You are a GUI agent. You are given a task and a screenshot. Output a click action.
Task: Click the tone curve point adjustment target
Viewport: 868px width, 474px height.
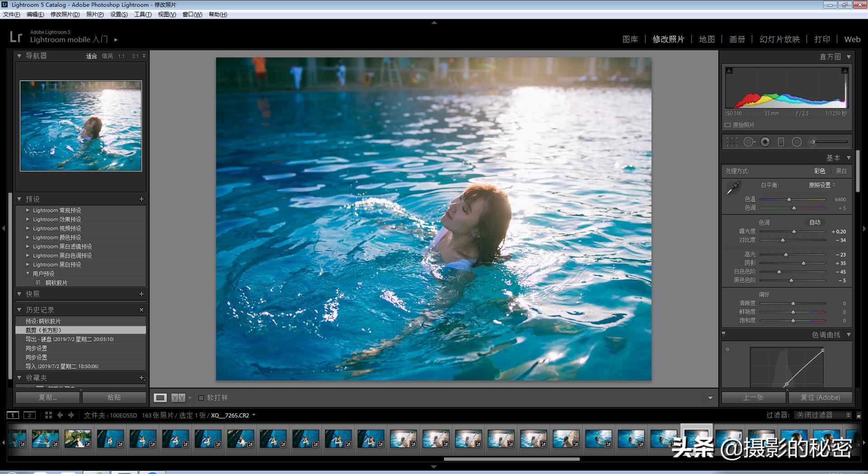(x=727, y=349)
